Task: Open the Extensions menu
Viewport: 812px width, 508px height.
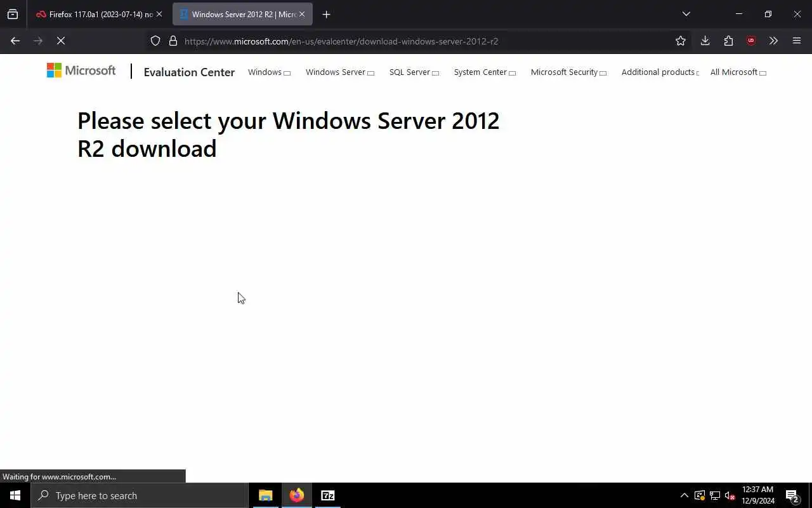Action: pyautogui.click(x=728, y=41)
